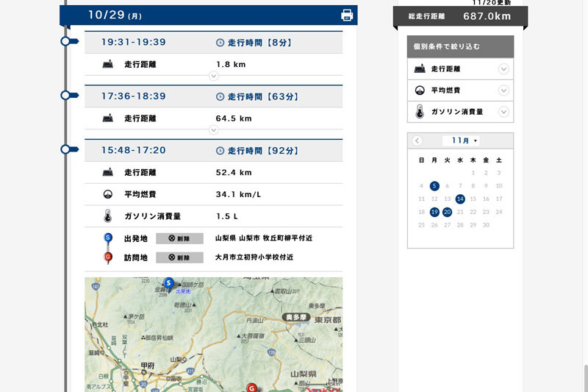Click the distance icon in the 52.4 km row
588x392 pixels.
tap(107, 172)
